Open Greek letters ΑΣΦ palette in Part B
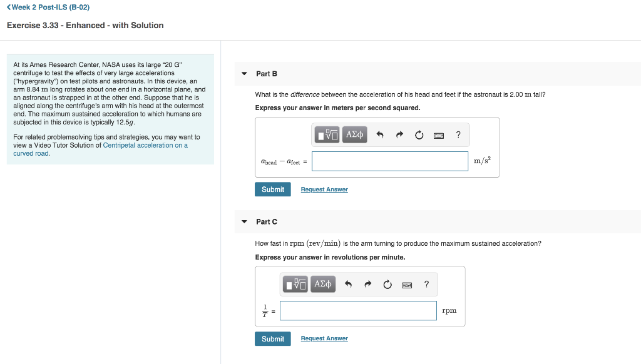Image resolution: width=641 pixels, height=364 pixels. click(354, 134)
